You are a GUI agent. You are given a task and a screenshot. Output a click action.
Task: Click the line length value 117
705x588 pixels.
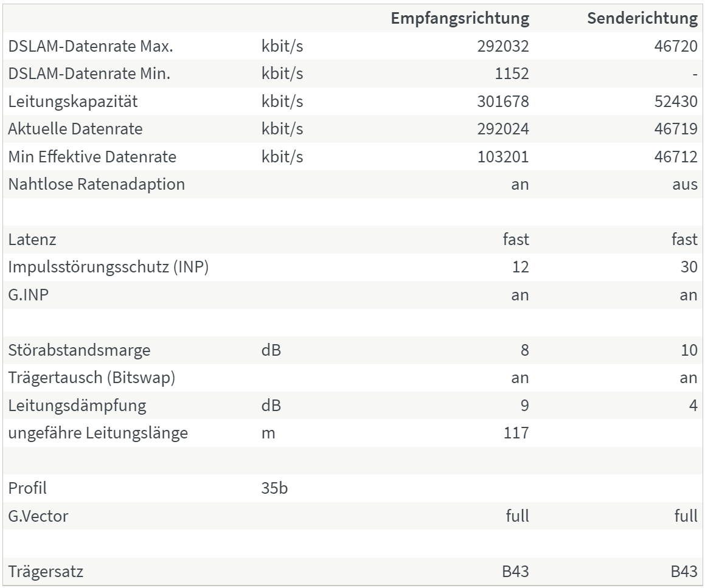pyautogui.click(x=516, y=433)
